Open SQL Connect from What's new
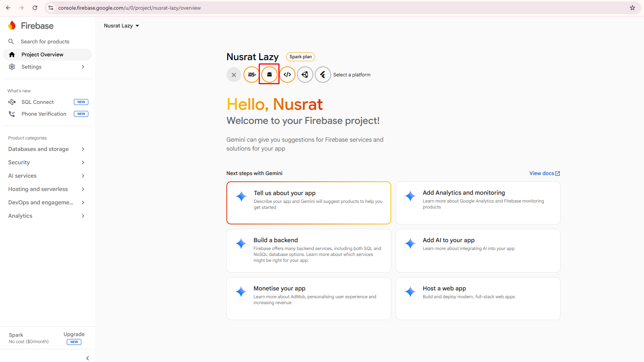The image size is (644, 362). click(47, 102)
